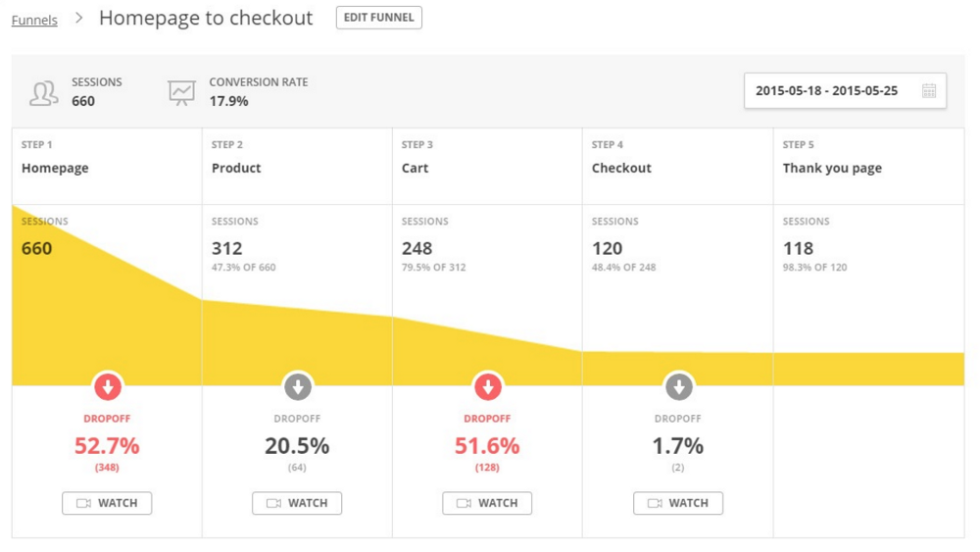This screenshot has width=980, height=552.
Task: Click the conversion rate chart icon
Action: tap(181, 92)
